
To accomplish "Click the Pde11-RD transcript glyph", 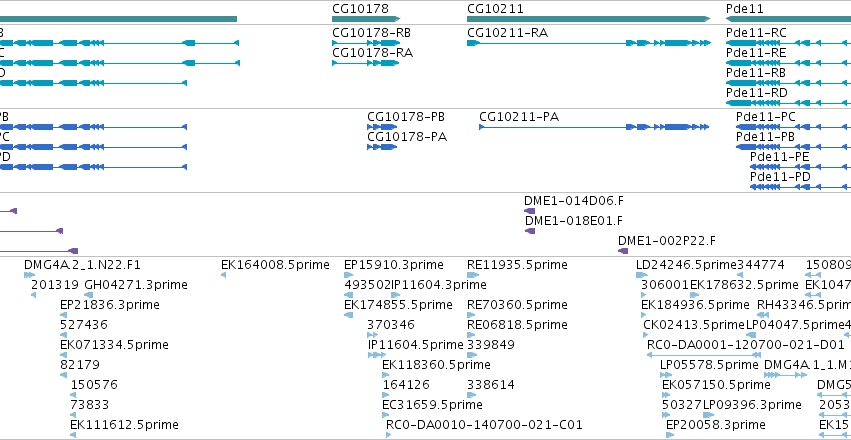I will (789, 103).
